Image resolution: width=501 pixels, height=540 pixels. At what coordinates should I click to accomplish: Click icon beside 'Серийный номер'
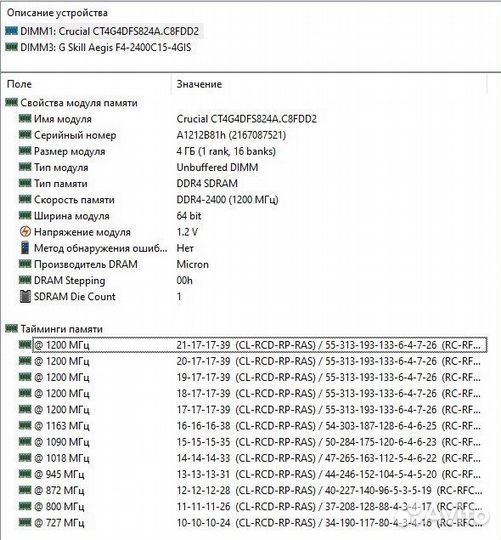(x=25, y=135)
